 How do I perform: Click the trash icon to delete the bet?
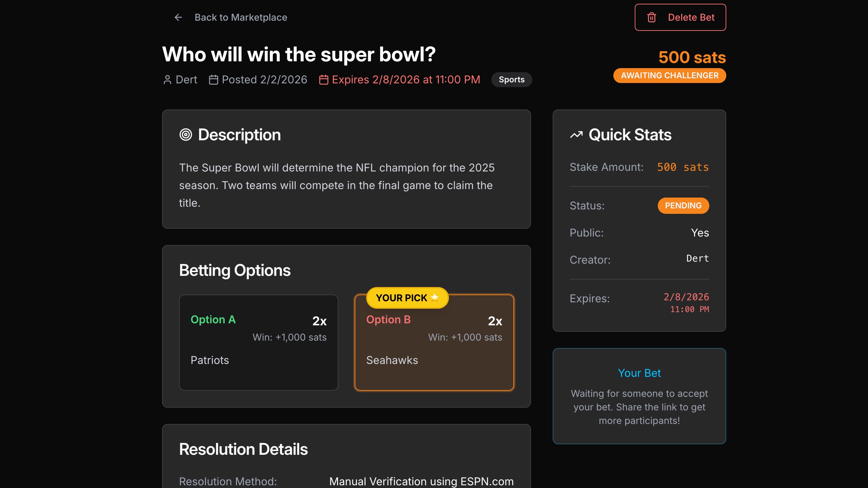click(x=652, y=17)
